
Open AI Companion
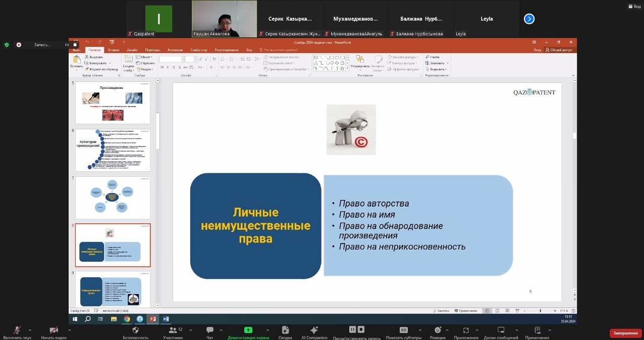(x=314, y=330)
